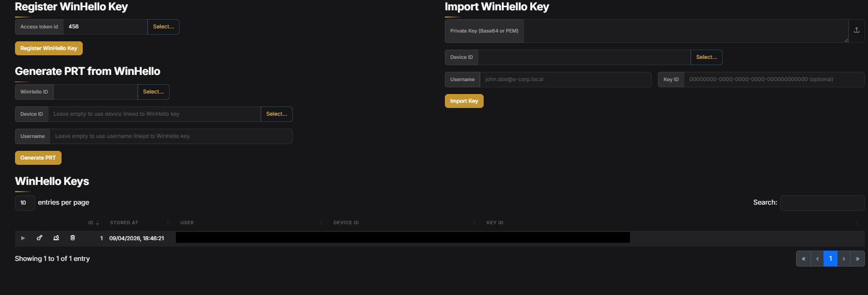Viewport: 868px width, 295px height.
Task: Click the key icon in row 1
Action: pyautogui.click(x=39, y=238)
